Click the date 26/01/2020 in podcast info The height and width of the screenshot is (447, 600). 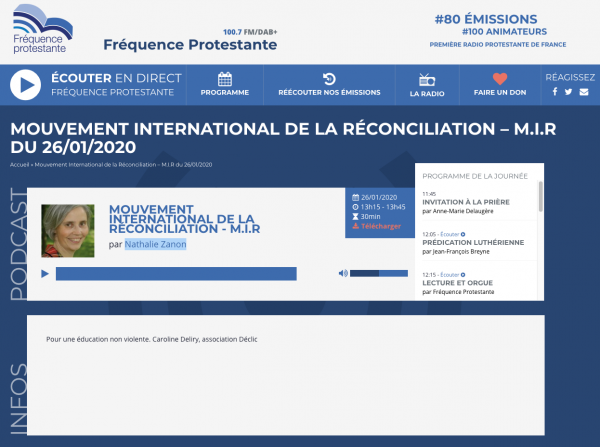point(379,197)
